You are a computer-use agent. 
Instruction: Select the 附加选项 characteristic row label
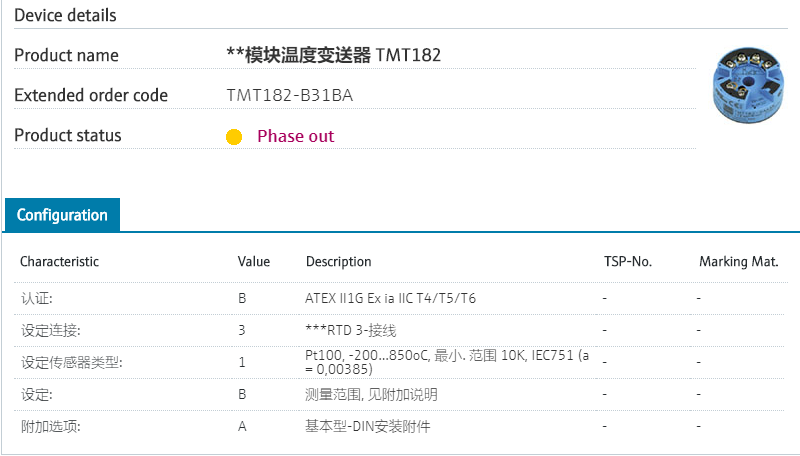tap(50, 426)
